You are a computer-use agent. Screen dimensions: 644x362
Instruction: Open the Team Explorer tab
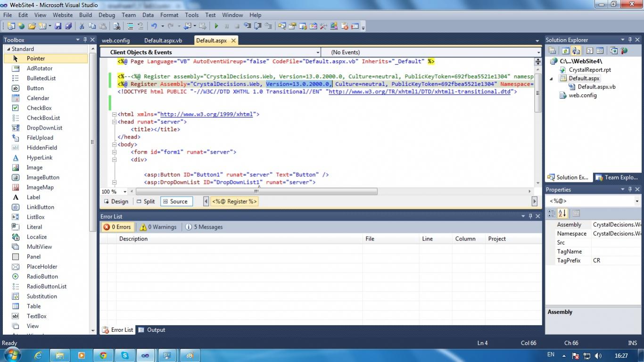[x=616, y=177]
